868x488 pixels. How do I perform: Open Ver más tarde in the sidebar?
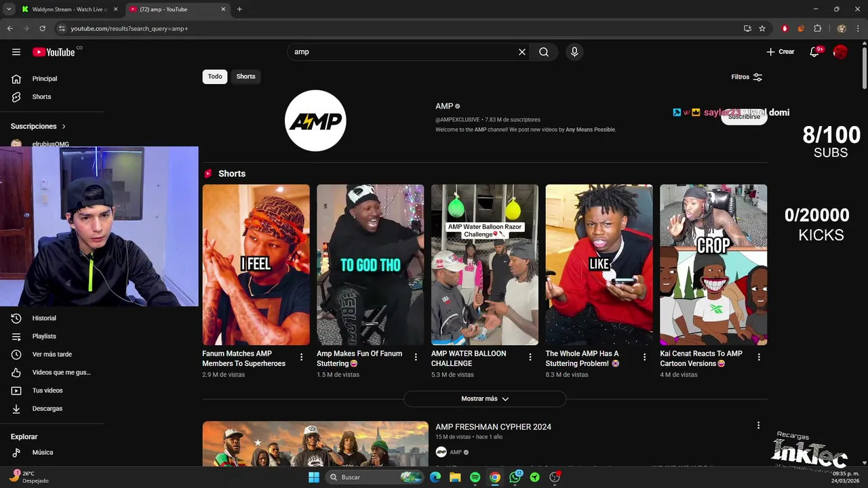(x=52, y=354)
